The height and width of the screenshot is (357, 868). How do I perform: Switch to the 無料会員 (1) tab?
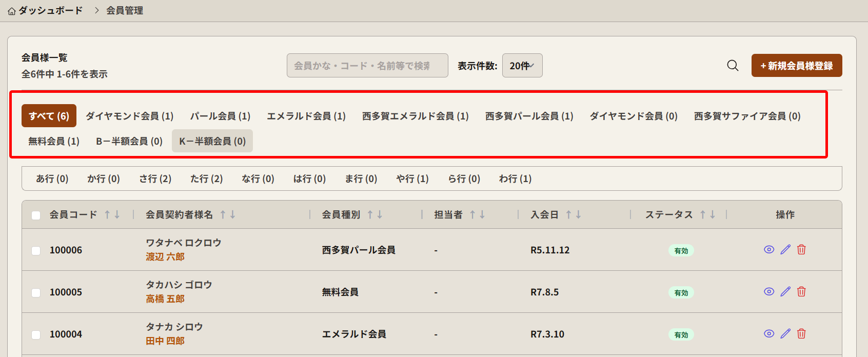(x=54, y=142)
